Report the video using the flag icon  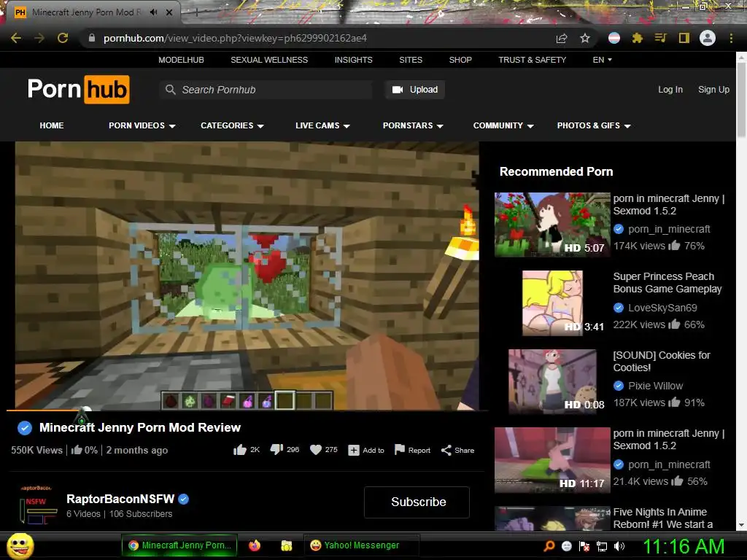(400, 449)
